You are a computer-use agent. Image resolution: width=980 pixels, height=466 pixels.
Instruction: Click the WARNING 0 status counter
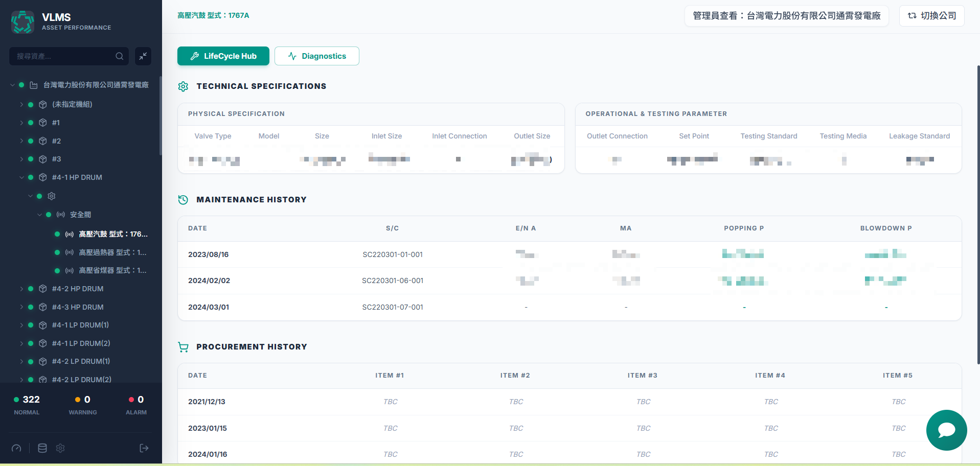tap(83, 405)
